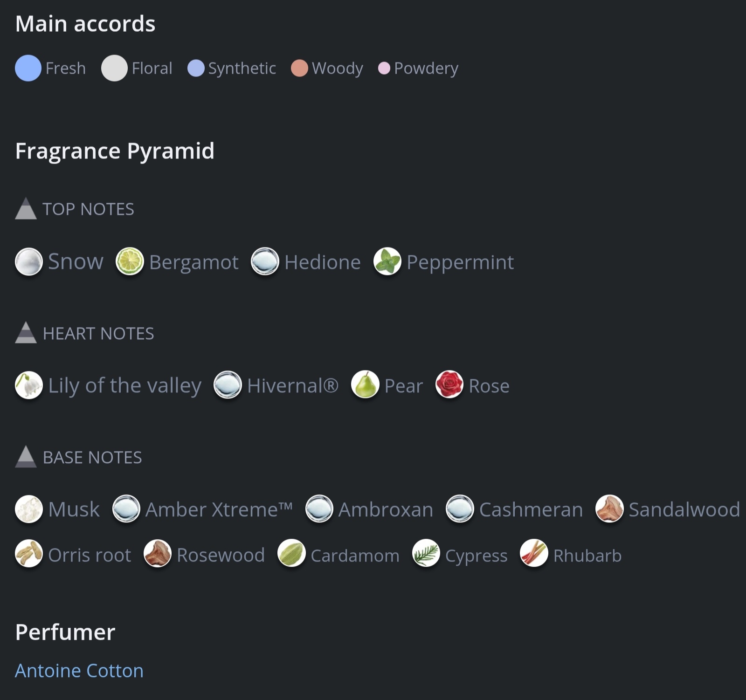Select the Sandalwood note text
This screenshot has height=700, width=746.
tap(684, 509)
